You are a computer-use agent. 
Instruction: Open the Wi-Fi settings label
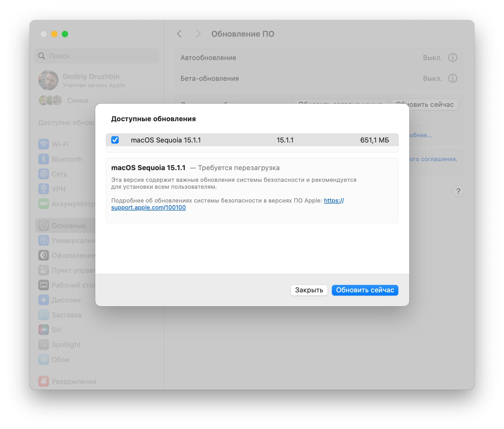pyautogui.click(x=60, y=144)
